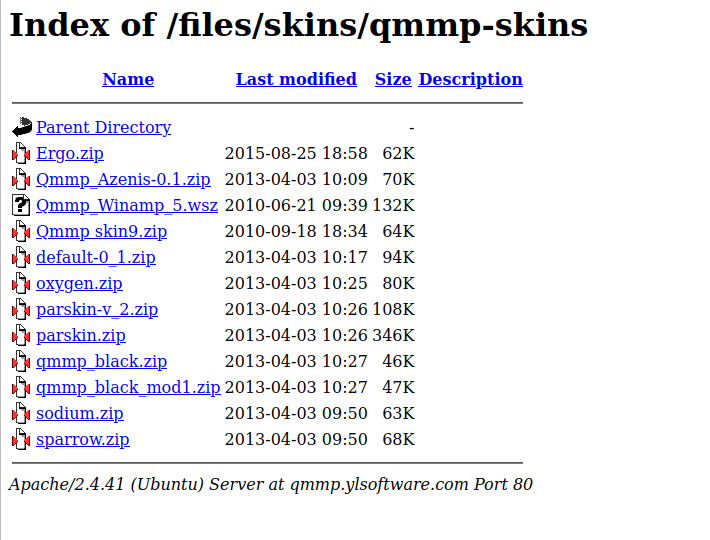Click the unknown-file icon beside Qmmp_Winamp_5.wsz
Viewport: 710px width, 540px height.
[22, 206]
